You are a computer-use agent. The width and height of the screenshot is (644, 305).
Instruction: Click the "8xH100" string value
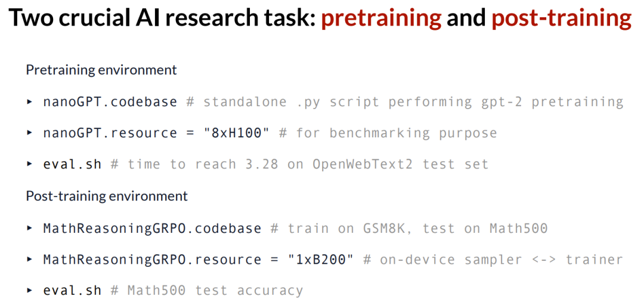point(236,133)
